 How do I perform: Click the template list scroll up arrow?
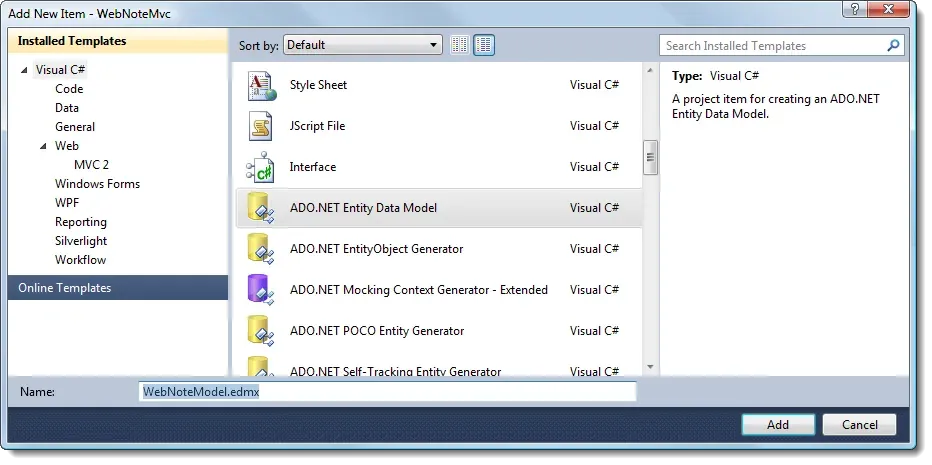click(650, 71)
